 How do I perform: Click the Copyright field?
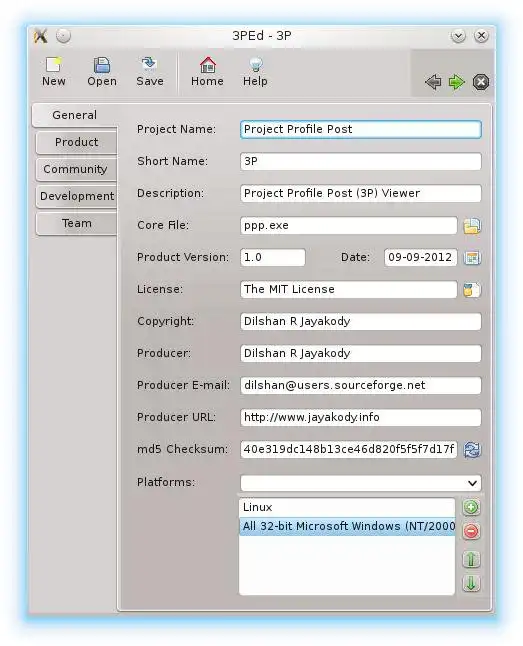pyautogui.click(x=361, y=322)
